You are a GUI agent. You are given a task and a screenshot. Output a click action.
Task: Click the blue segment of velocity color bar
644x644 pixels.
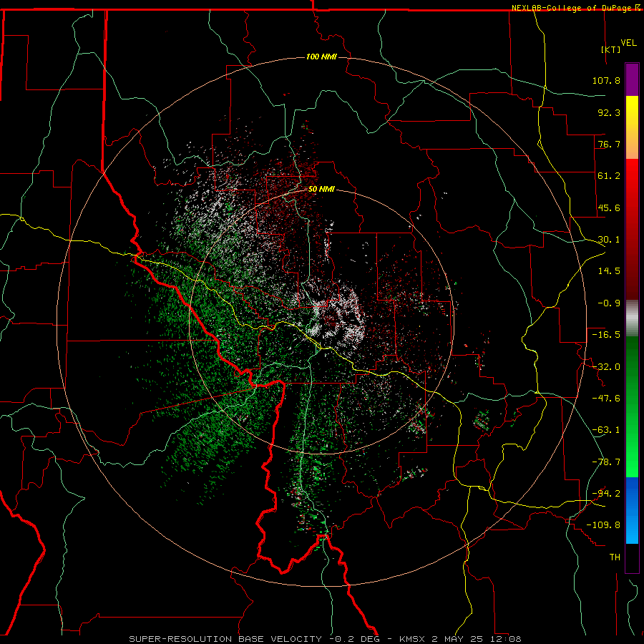[x=632, y=510]
